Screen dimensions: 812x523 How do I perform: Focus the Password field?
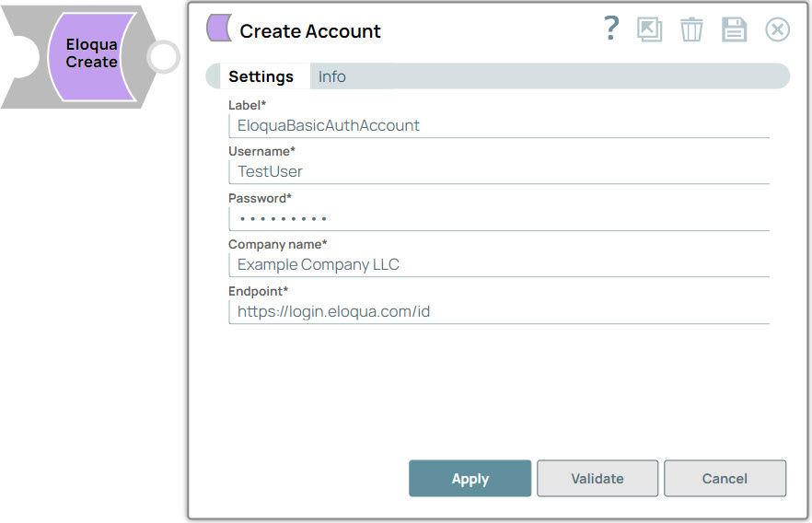click(x=499, y=219)
